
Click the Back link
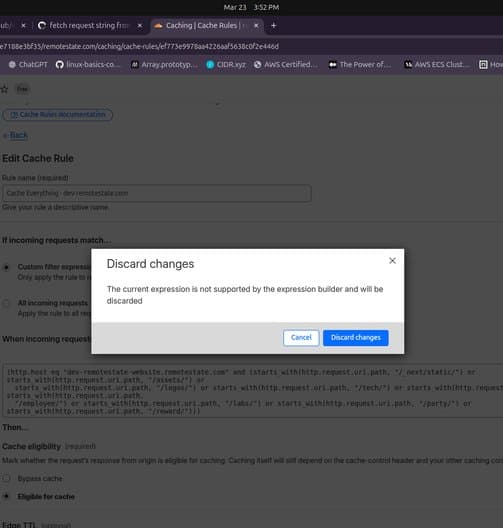click(18, 135)
